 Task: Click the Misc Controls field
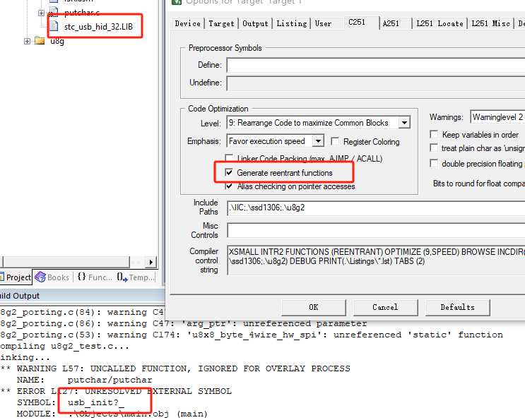[x=376, y=231]
